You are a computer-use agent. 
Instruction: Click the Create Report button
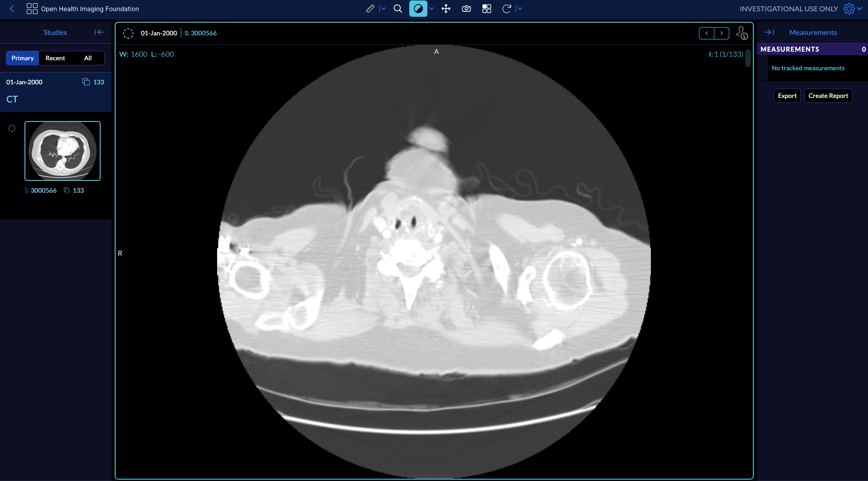828,96
